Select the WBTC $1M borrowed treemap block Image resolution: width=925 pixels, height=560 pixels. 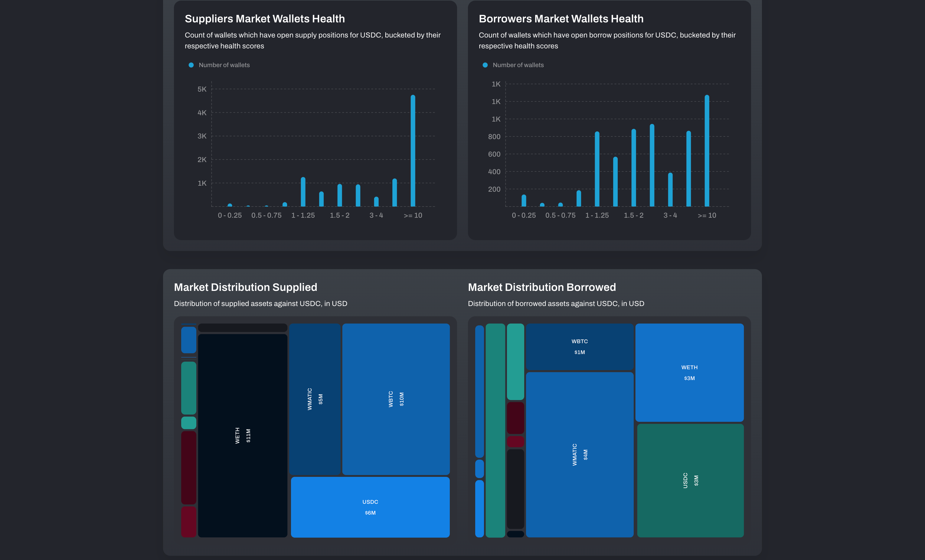click(x=579, y=347)
